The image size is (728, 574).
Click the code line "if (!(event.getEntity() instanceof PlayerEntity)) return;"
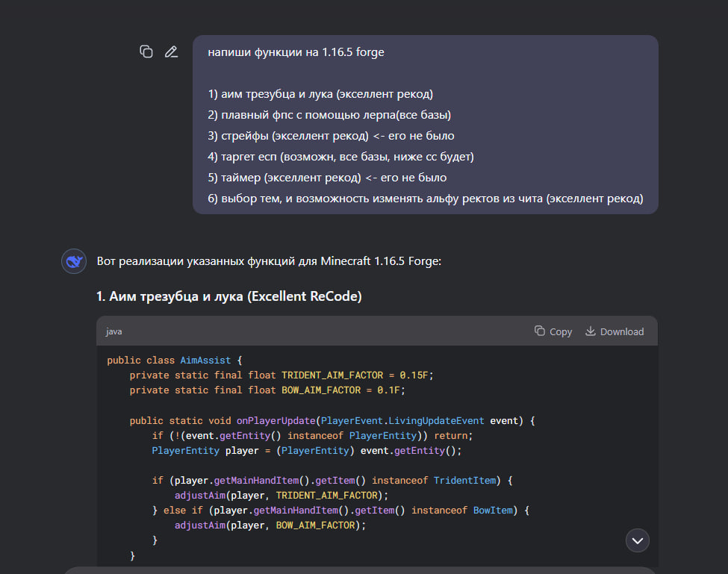coord(312,435)
